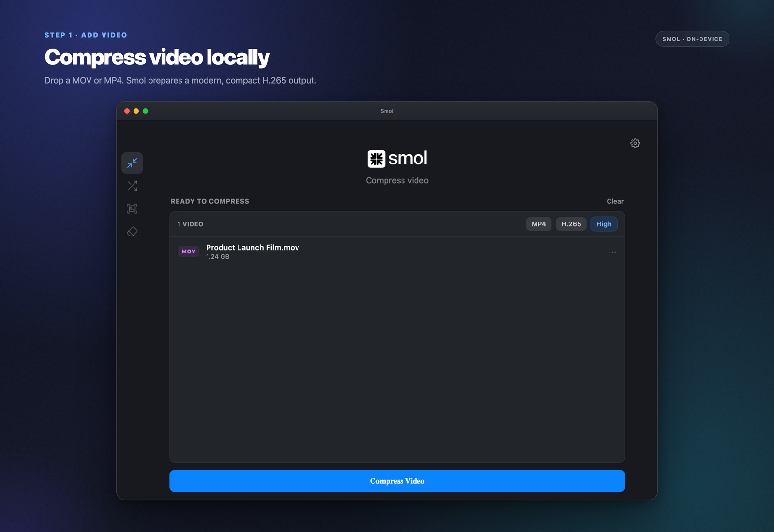The height and width of the screenshot is (532, 774).
Task: Select the Compress tool in sidebar
Action: 132,163
